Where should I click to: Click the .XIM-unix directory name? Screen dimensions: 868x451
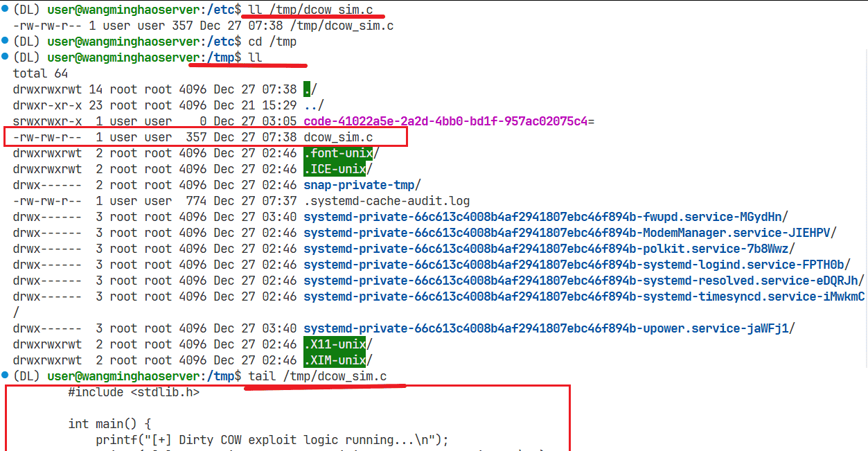335,360
